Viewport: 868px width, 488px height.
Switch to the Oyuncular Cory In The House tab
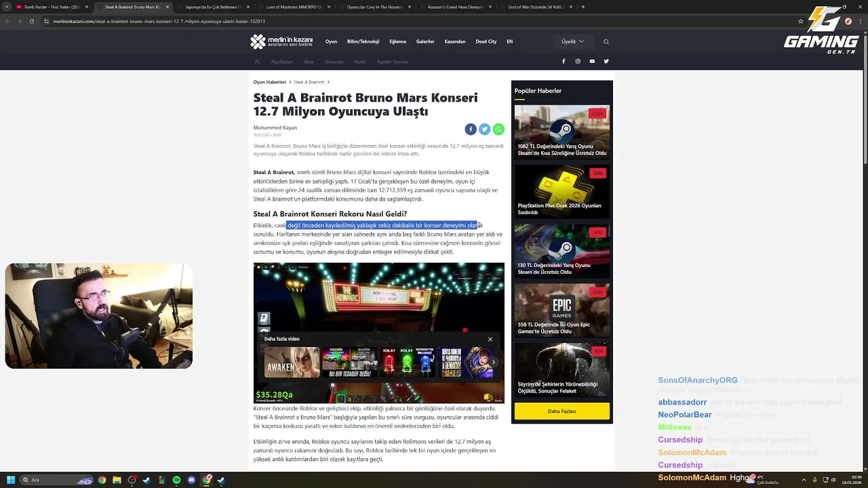[x=375, y=7]
